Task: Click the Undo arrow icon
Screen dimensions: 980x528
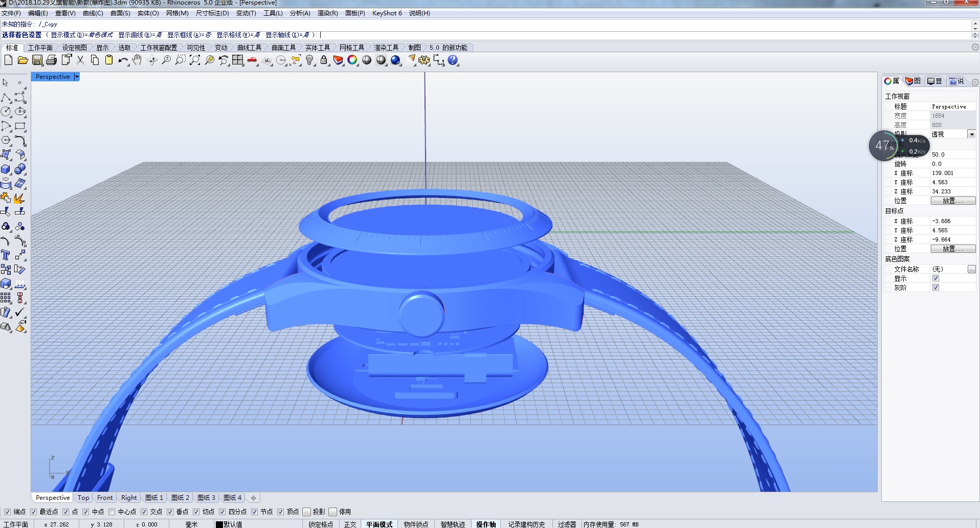Action: coord(122,60)
